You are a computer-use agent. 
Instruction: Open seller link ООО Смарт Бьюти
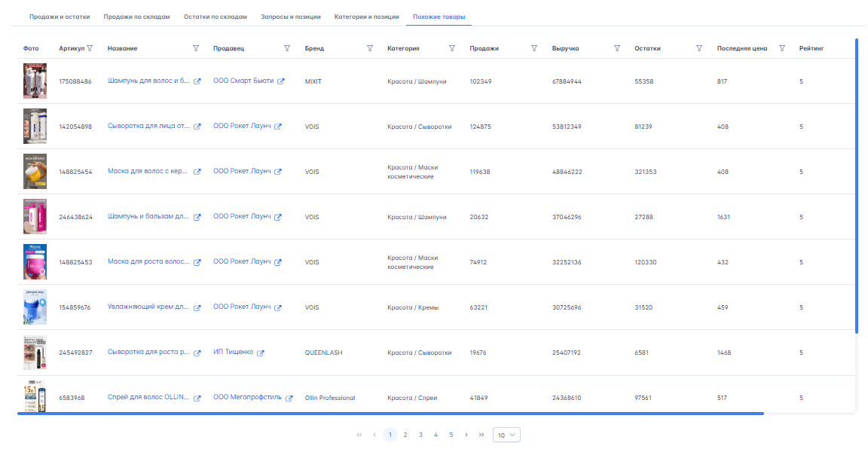pos(242,81)
